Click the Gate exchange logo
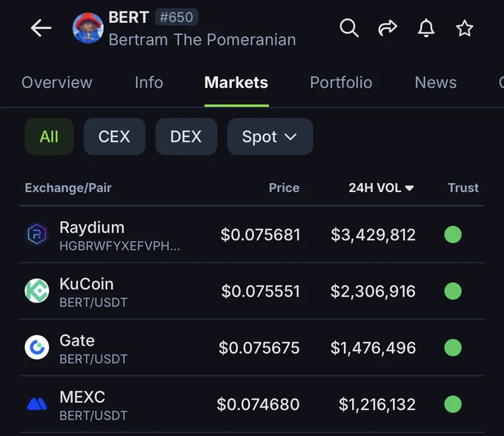The width and height of the screenshot is (504, 436). (x=37, y=347)
